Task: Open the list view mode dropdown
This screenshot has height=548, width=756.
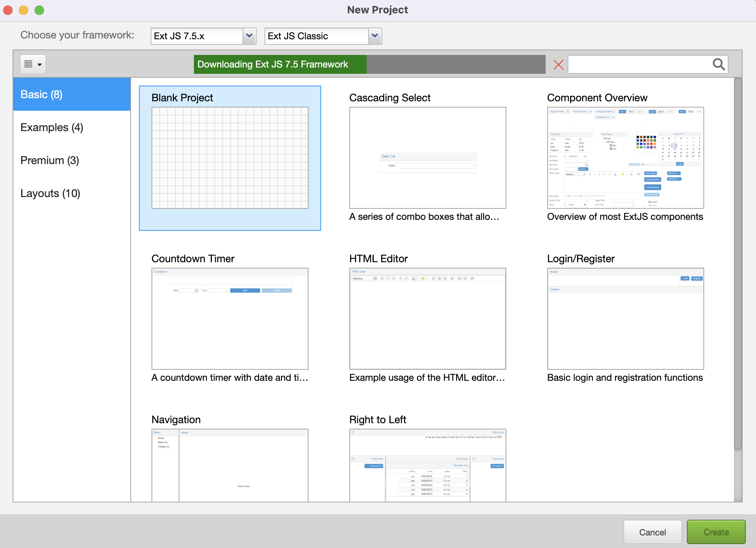Action: 33,64
